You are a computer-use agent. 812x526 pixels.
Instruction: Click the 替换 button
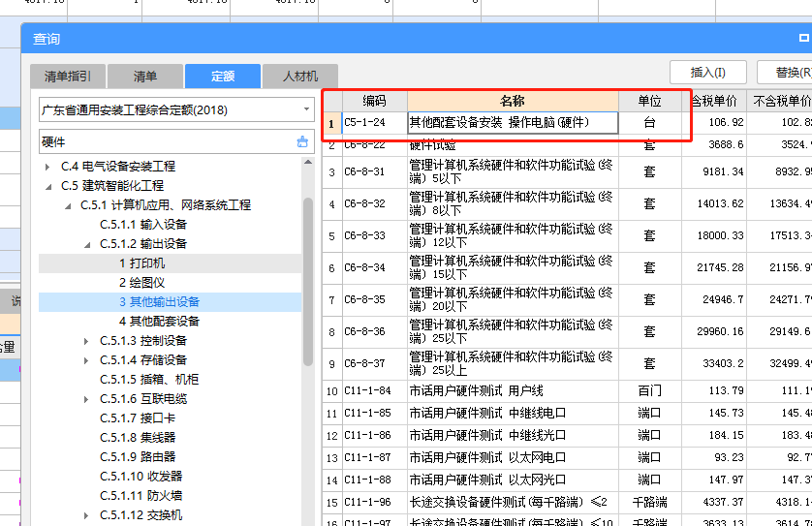[x=787, y=73]
